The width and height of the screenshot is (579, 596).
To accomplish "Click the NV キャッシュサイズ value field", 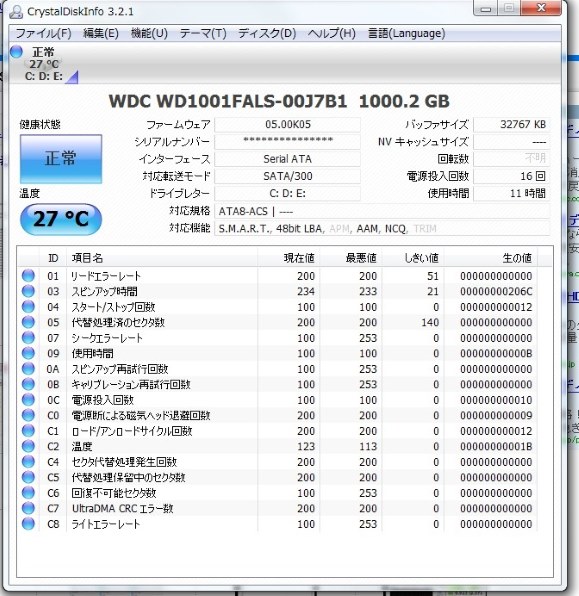I will [x=511, y=142].
